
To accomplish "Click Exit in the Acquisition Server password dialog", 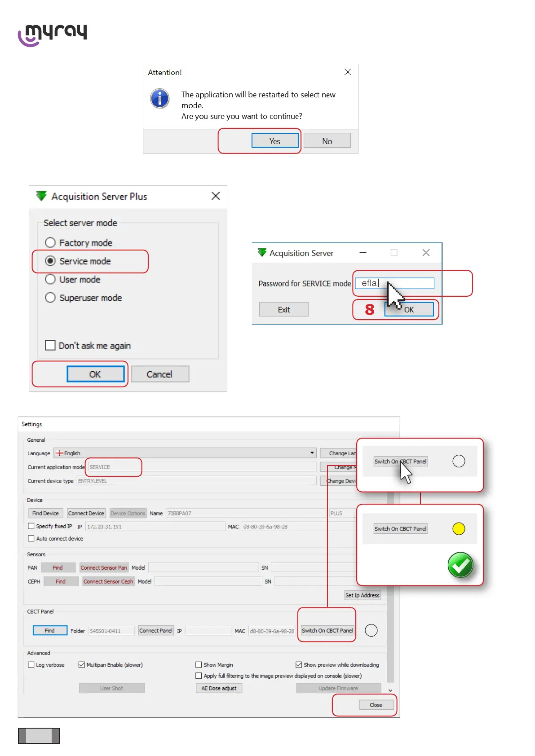I will 284,309.
